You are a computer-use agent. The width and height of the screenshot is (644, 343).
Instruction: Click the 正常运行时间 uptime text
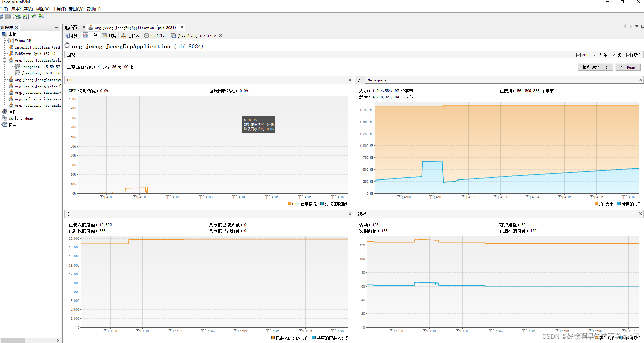101,67
